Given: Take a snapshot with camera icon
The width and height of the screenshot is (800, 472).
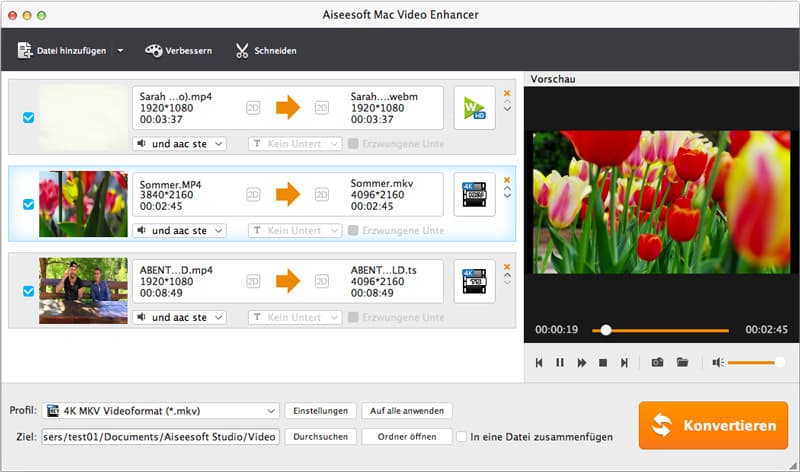Looking at the screenshot, I should 657,362.
